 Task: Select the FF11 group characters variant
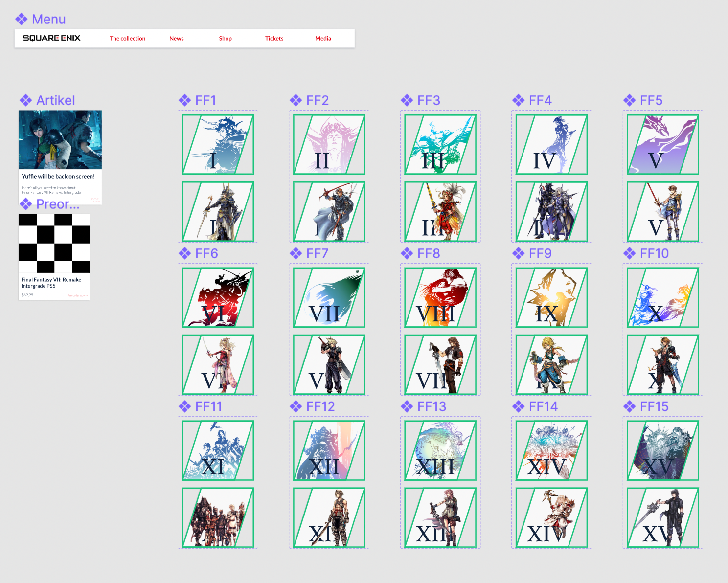(218, 517)
